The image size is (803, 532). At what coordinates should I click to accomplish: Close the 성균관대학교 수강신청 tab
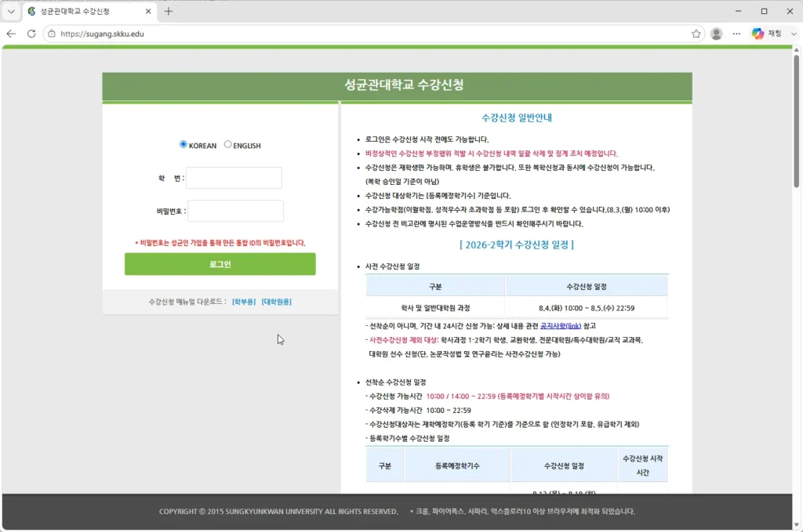click(148, 11)
